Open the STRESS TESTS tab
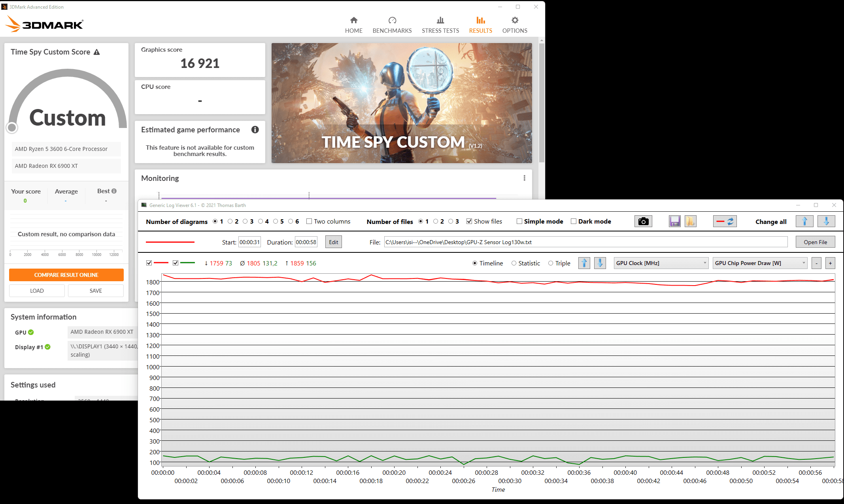The width and height of the screenshot is (844, 504). pyautogui.click(x=440, y=25)
